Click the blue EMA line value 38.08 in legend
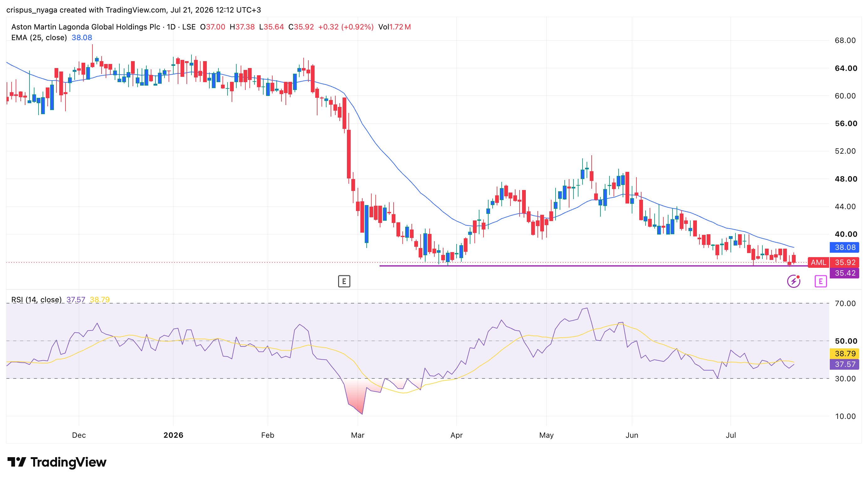The image size is (868, 481). tap(82, 37)
